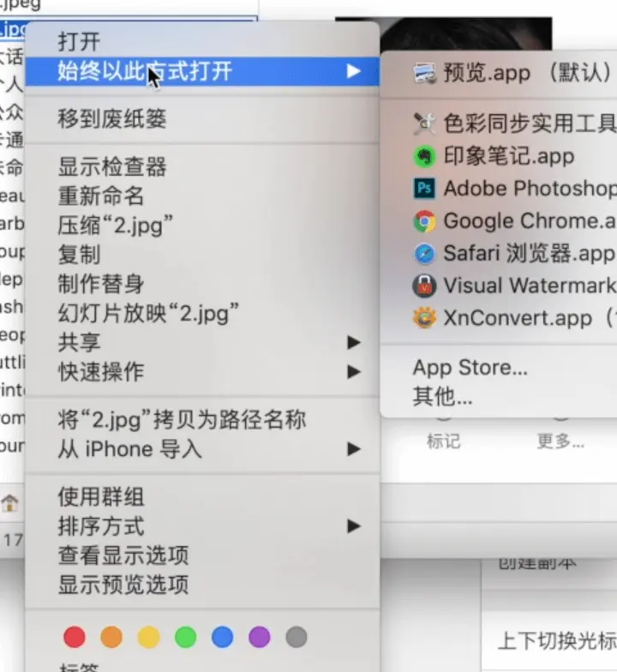Open with Adobe Photoshop
The width and height of the screenshot is (617, 672).
point(499,189)
